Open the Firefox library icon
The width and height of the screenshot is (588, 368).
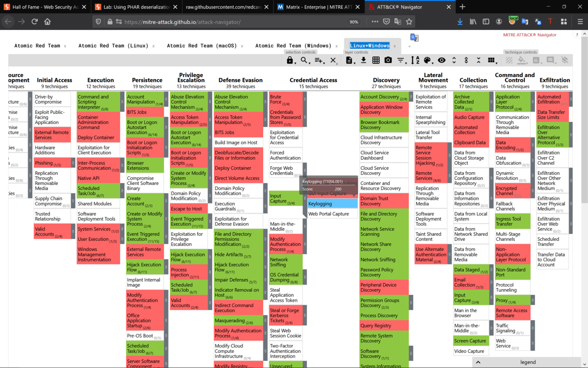point(473,22)
